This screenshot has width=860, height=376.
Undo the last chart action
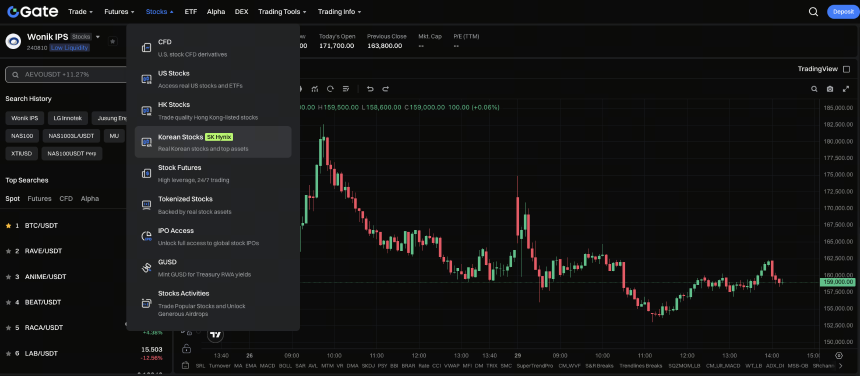[x=370, y=89]
